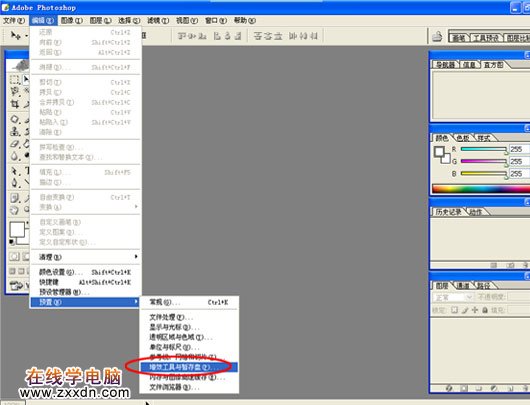Click New adjustment layer icon

[x=494, y=388]
